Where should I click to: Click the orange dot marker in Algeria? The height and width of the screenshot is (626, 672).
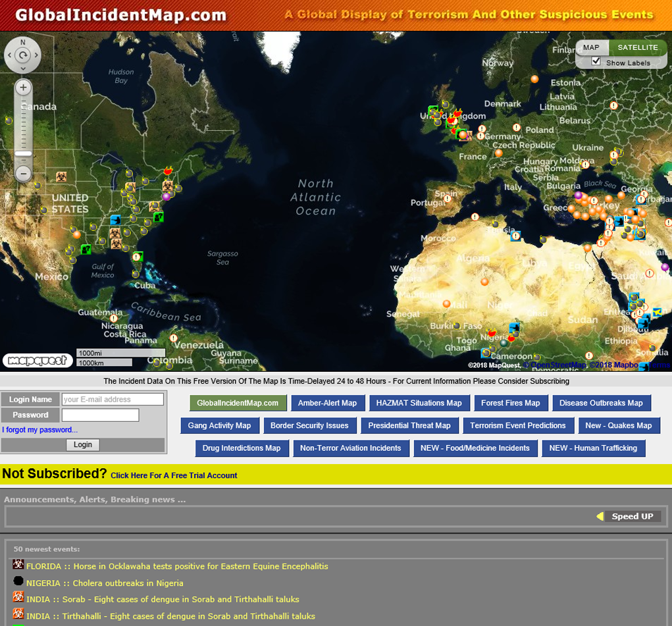click(484, 282)
